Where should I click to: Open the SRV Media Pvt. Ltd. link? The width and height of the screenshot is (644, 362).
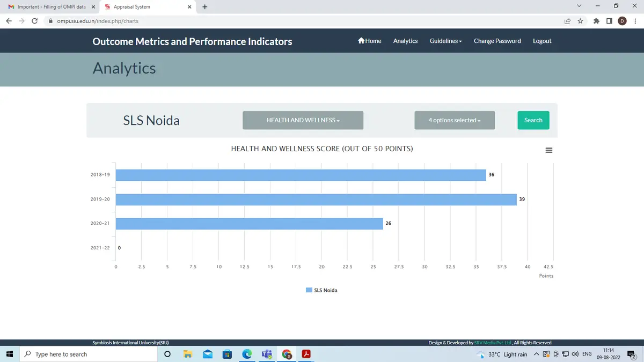[493, 343]
